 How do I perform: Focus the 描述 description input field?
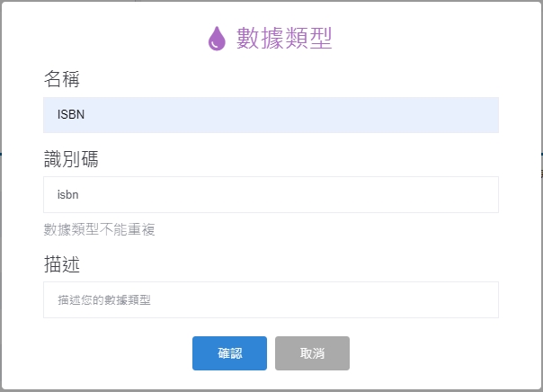(270, 299)
